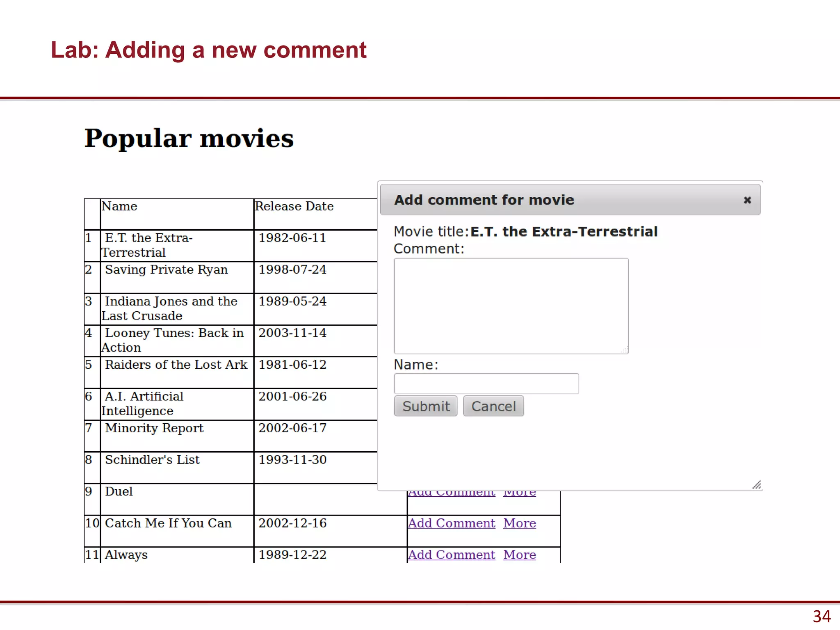This screenshot has height=630, width=840.
Task: Click the Schindler's List table cell
Action: point(152,460)
